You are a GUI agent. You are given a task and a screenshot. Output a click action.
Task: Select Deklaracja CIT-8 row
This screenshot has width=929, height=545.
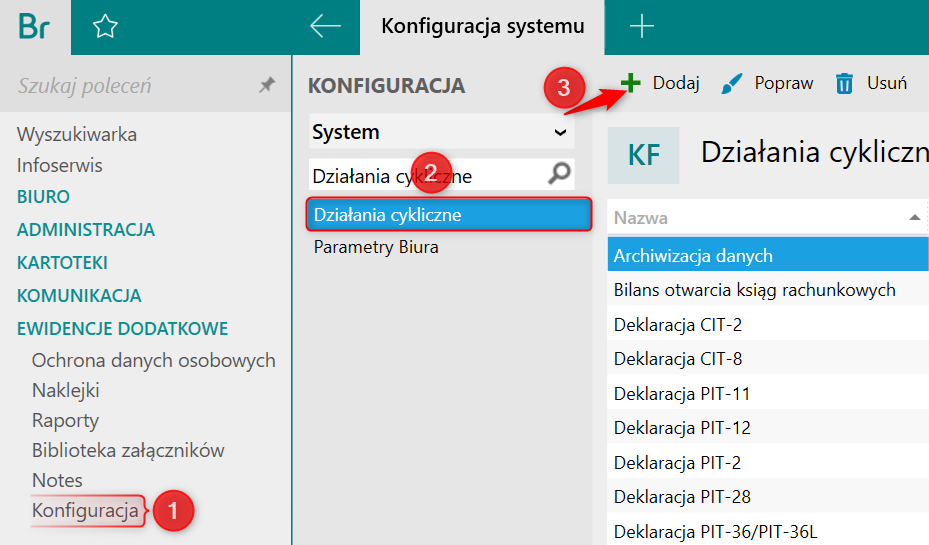(x=768, y=358)
